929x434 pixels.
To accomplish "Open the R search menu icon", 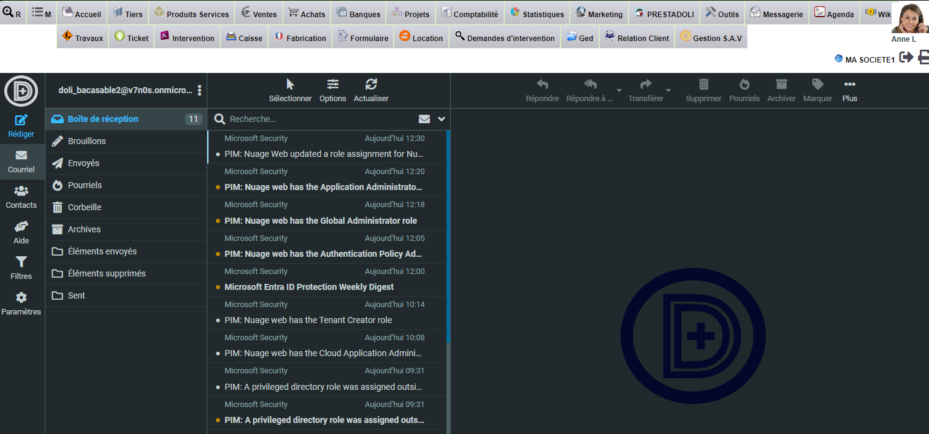I will (x=12, y=12).
